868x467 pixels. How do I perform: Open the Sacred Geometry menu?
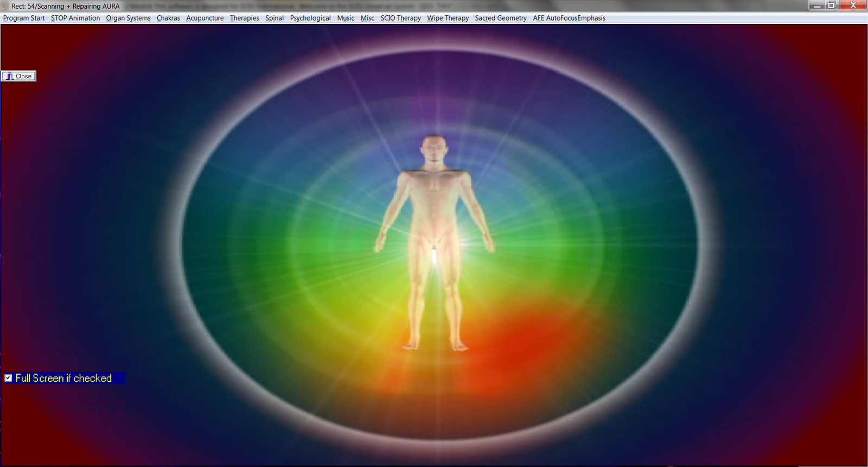point(501,18)
